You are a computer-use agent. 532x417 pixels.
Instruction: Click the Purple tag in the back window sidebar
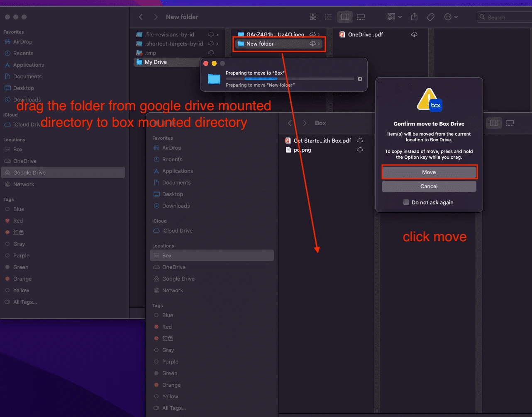pyautogui.click(x=21, y=255)
